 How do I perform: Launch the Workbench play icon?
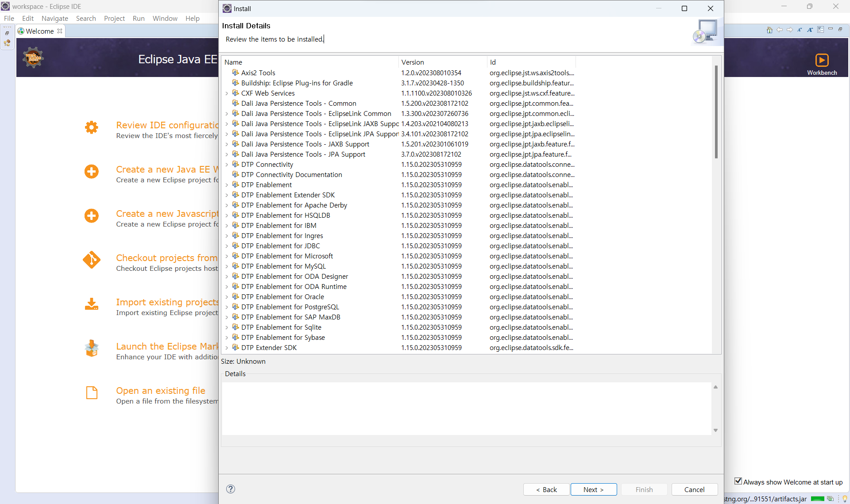click(822, 60)
